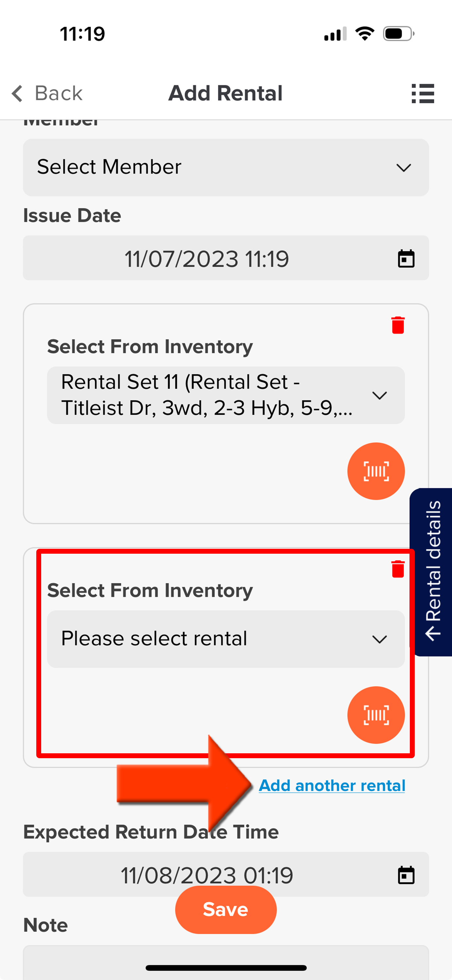Tap the Wi-Fi status icon

pos(364,34)
